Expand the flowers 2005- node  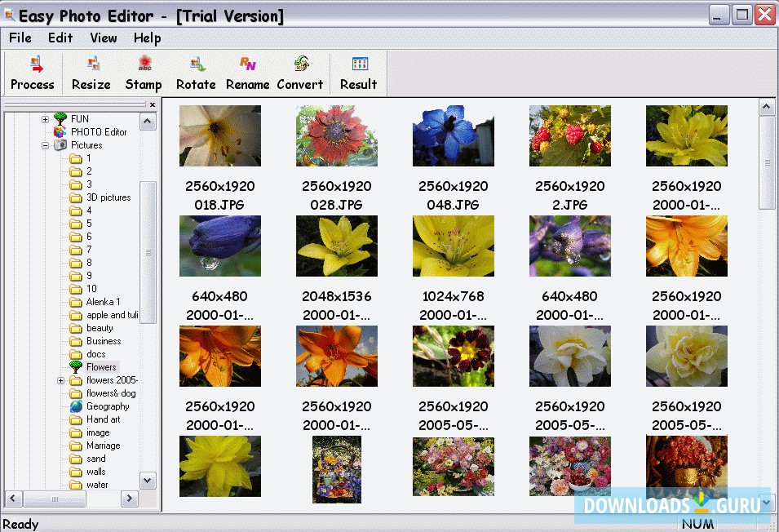(60, 379)
